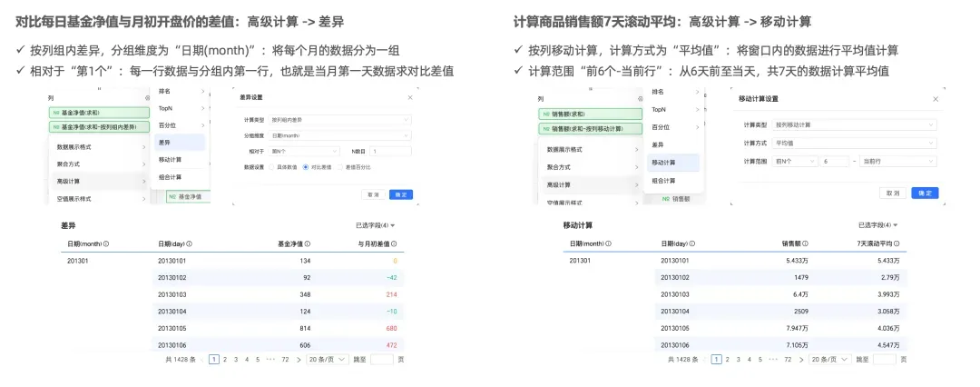
Task: Click info icon beside 日期(day) in 移动计算 table
Action: point(691,243)
